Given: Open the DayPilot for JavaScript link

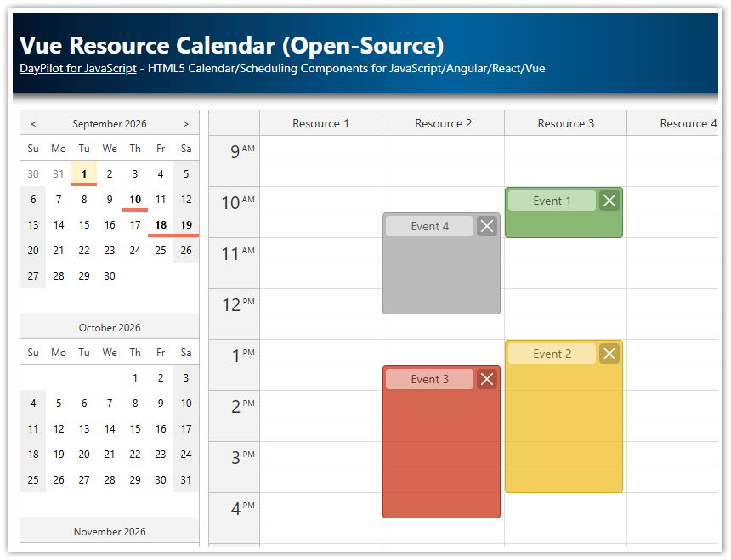Looking at the screenshot, I should (77, 68).
